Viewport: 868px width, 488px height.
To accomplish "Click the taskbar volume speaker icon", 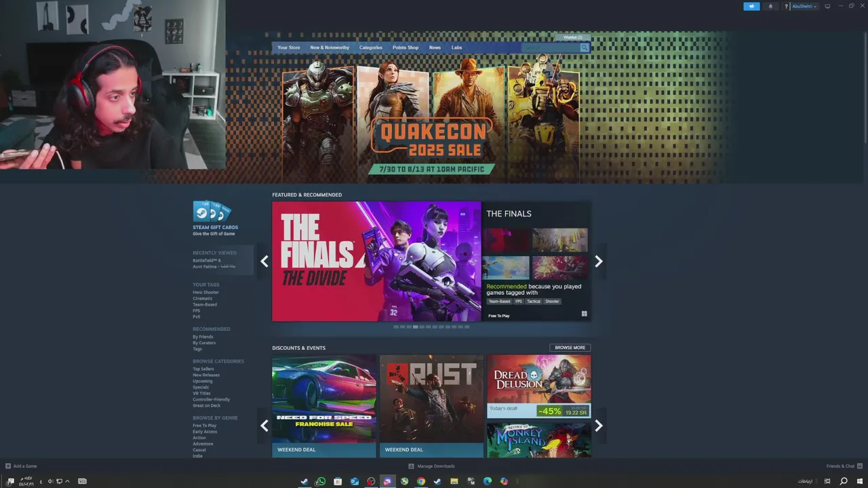I will click(x=50, y=481).
